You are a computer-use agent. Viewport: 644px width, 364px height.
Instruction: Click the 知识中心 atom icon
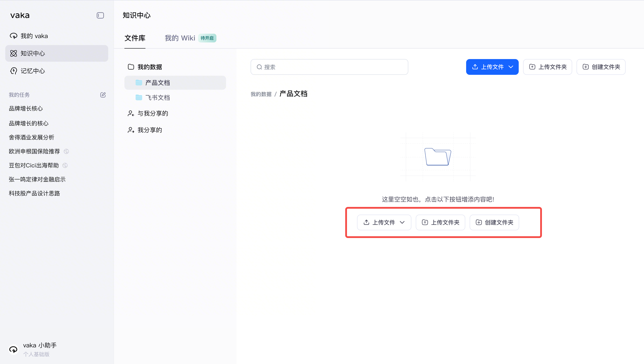click(x=14, y=54)
